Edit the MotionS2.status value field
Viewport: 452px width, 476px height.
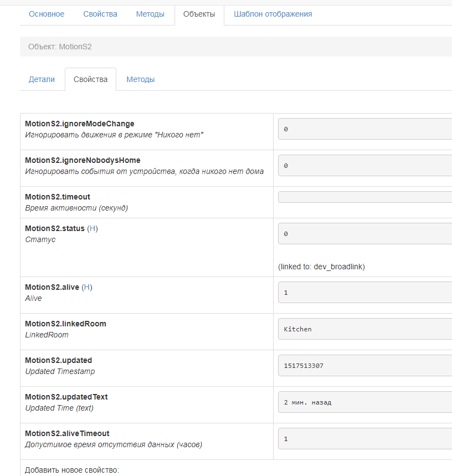tap(364, 234)
